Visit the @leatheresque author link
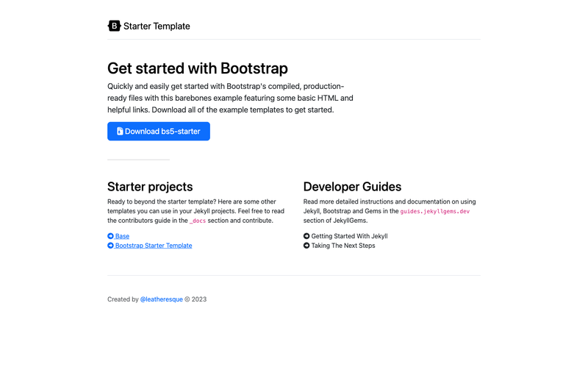The width and height of the screenshot is (588, 392). [161, 299]
